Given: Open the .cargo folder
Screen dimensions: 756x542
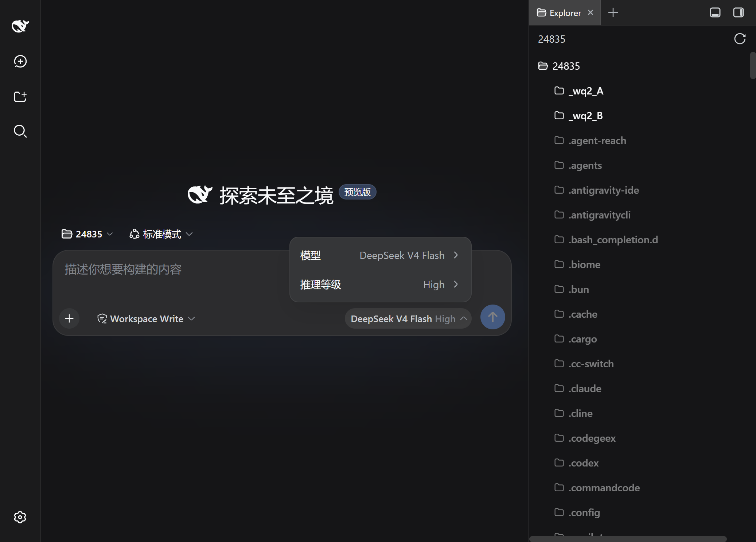Looking at the screenshot, I should point(576,339).
